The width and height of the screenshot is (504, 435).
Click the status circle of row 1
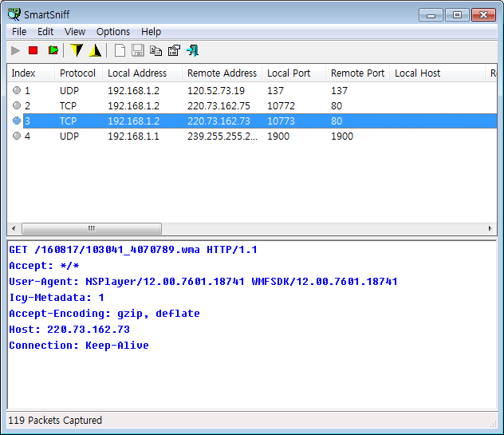[17, 90]
